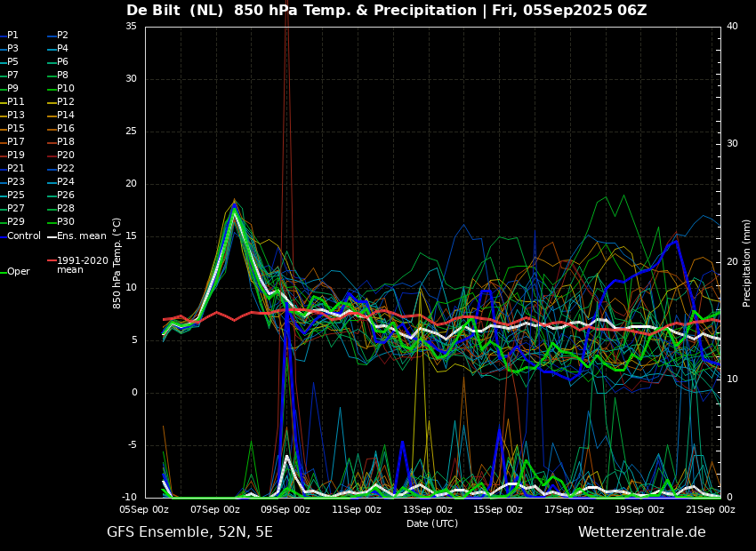Viewport: 756px width, 551px height.
Task: Click the GFS Ensemble, 52N, 5E caption
Action: pyautogui.click(x=190, y=532)
